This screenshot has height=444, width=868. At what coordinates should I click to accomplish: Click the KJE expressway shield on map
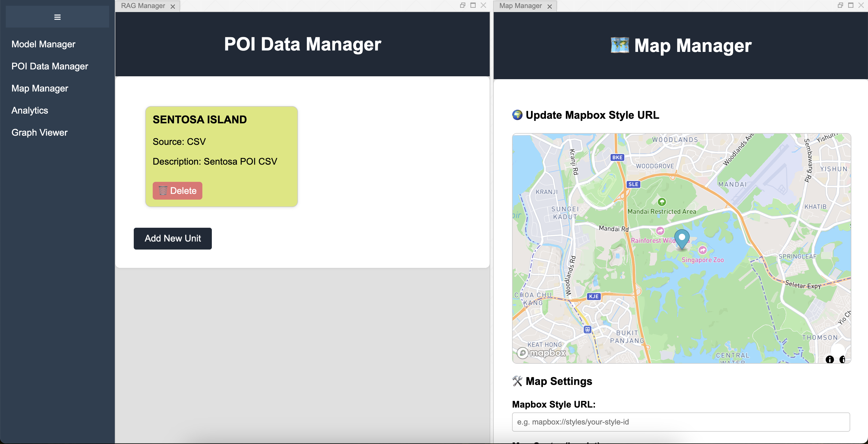click(593, 296)
